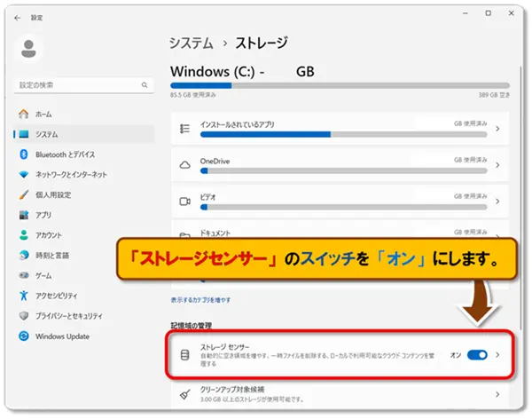Click the 記憶域の管理 heading
This screenshot has width=532, height=419.
(191, 326)
